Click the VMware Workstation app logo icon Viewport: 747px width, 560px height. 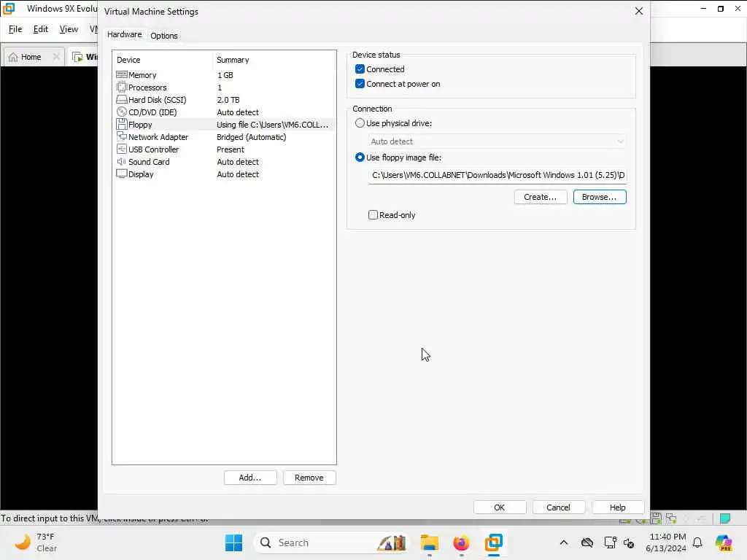coord(9,9)
